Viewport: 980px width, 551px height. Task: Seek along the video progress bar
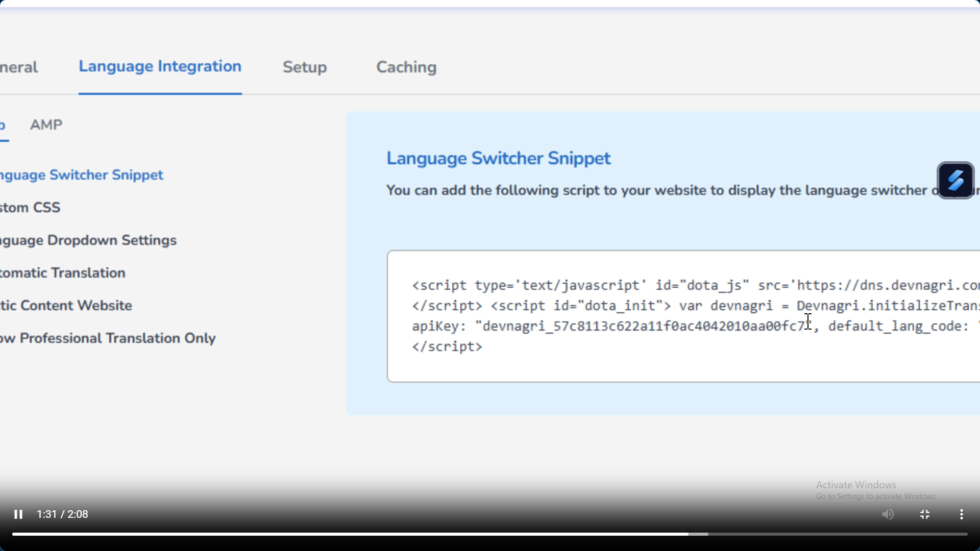tap(490, 534)
